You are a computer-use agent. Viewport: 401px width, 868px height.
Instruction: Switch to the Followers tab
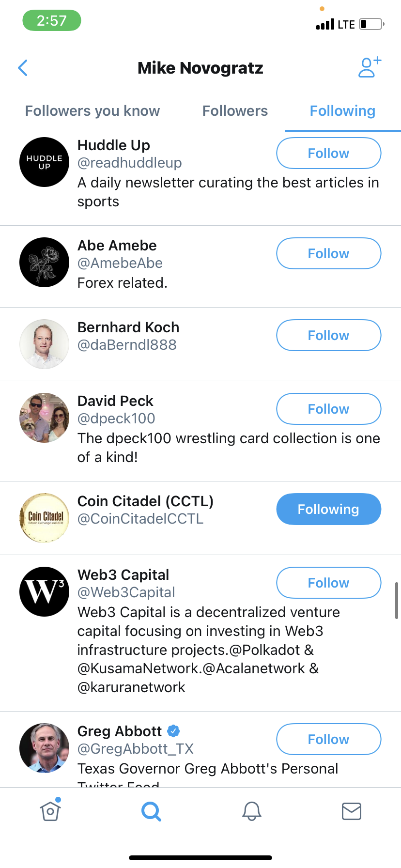point(235,111)
